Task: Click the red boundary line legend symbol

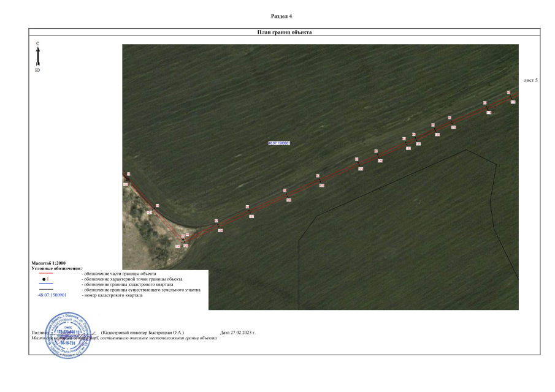Action: coord(46,273)
